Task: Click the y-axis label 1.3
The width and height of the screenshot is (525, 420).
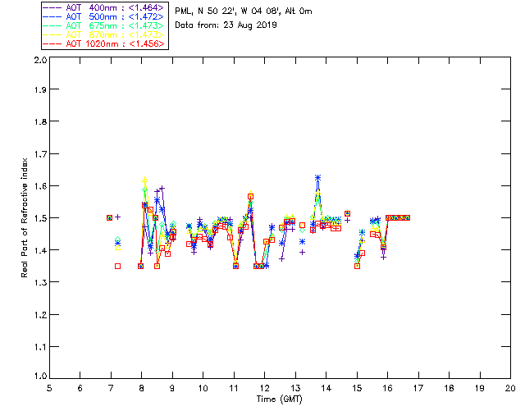Action: point(40,282)
